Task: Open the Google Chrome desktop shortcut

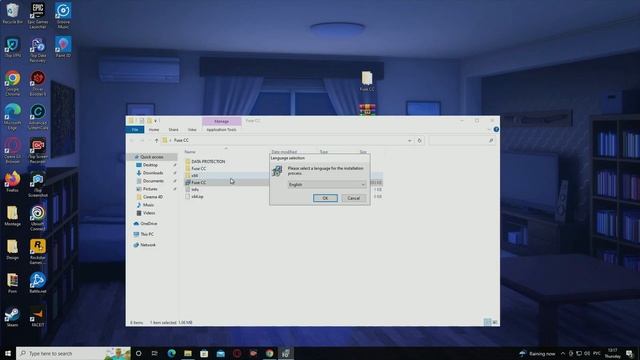Action: click(x=12, y=83)
